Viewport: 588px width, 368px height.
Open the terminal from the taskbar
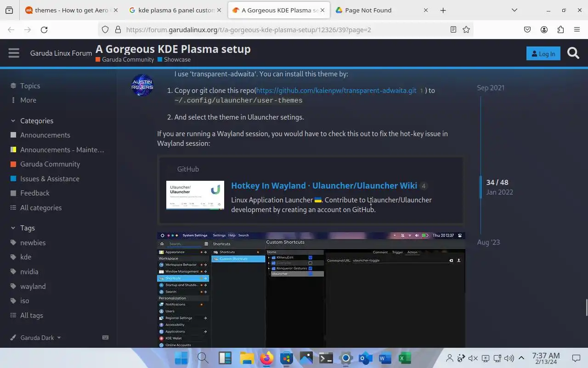click(326, 358)
